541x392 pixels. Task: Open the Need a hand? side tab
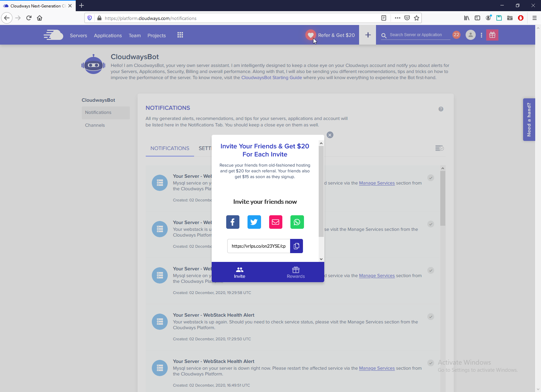tap(529, 120)
